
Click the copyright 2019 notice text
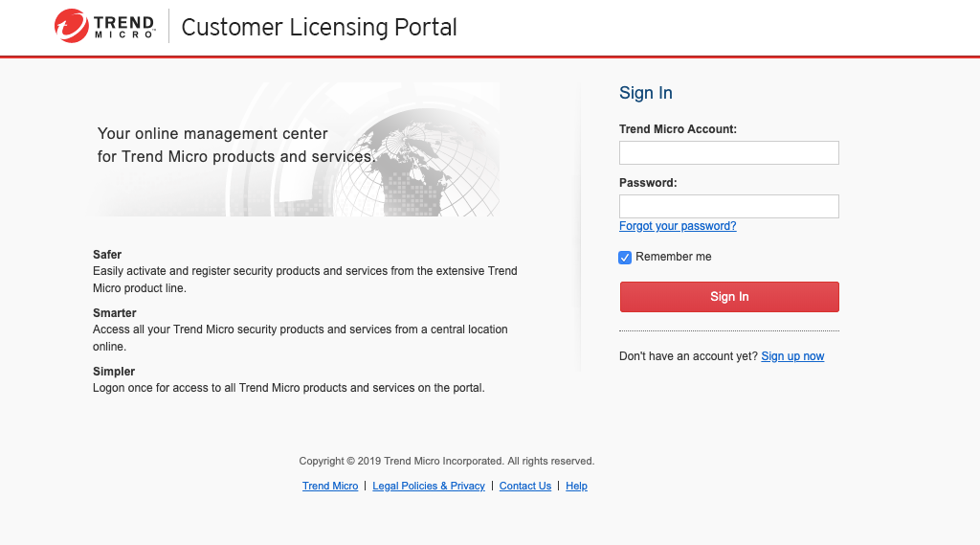coord(446,461)
